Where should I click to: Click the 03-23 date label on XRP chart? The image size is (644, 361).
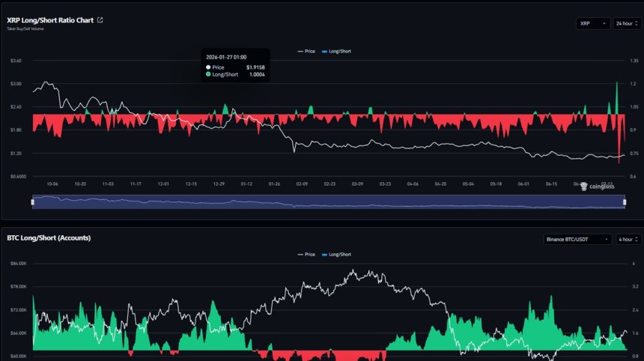[385, 184]
